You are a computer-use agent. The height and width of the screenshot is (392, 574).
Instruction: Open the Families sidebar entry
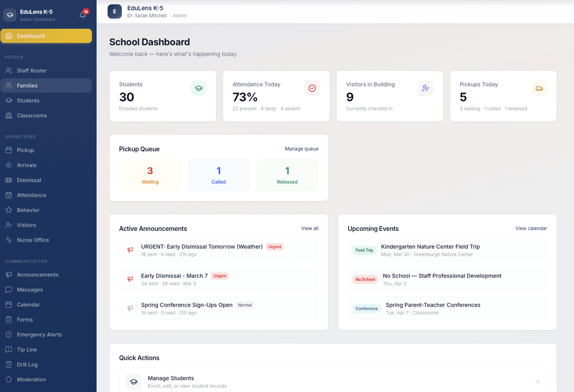tap(28, 85)
